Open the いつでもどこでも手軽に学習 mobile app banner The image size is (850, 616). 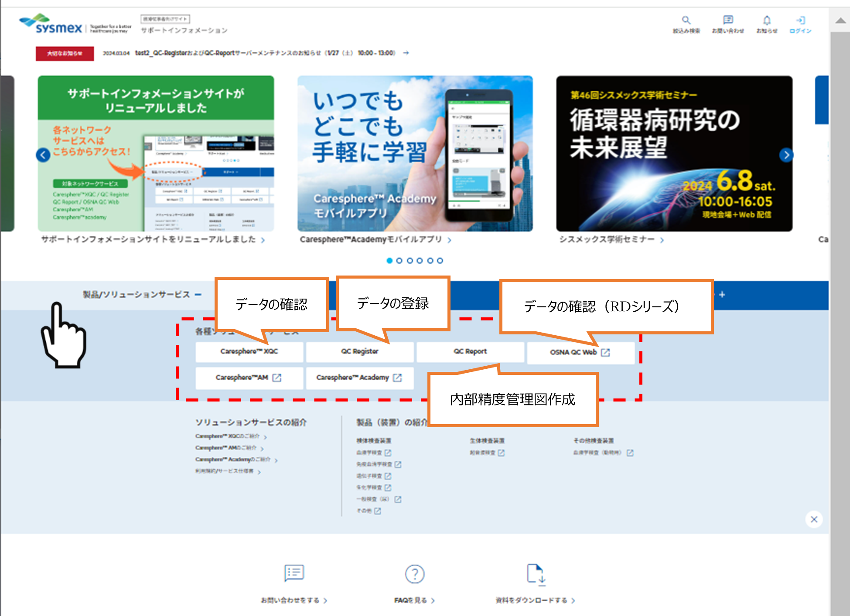click(x=415, y=153)
